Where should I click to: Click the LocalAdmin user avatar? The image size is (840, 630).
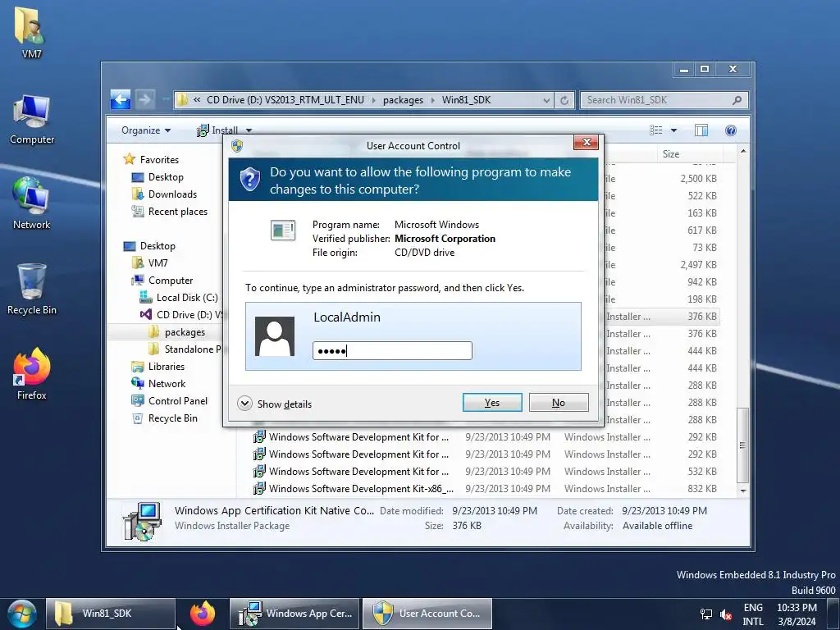click(275, 336)
